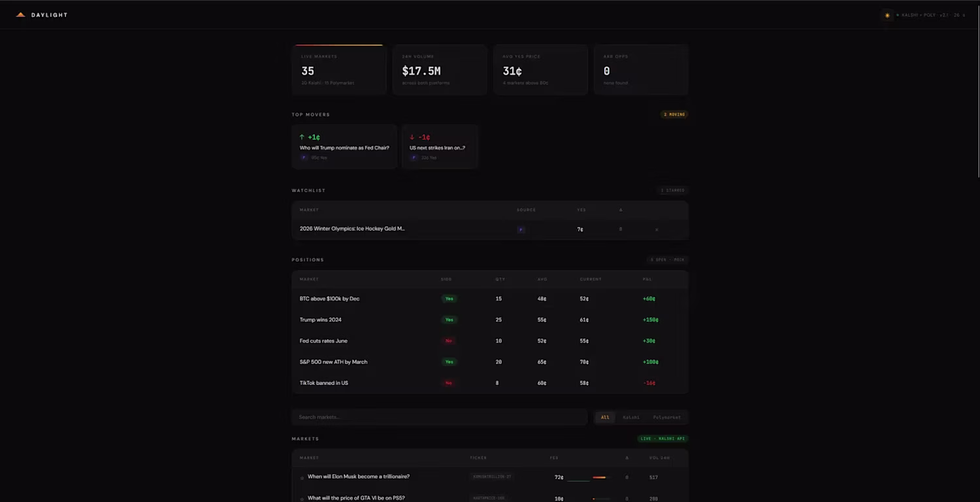The width and height of the screenshot is (980, 502).
Task: Click the yes price bar for GTA VI market
Action: coord(600,499)
